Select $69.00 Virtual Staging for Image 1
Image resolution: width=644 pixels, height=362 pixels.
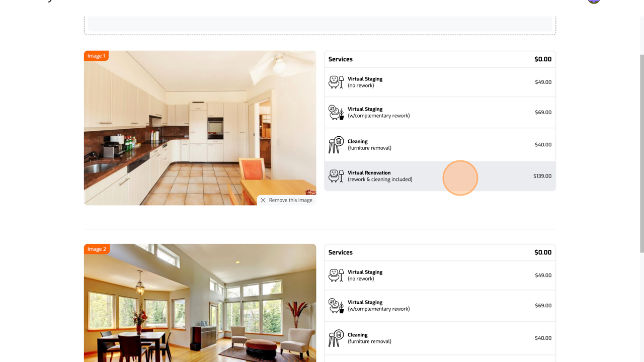tap(440, 112)
